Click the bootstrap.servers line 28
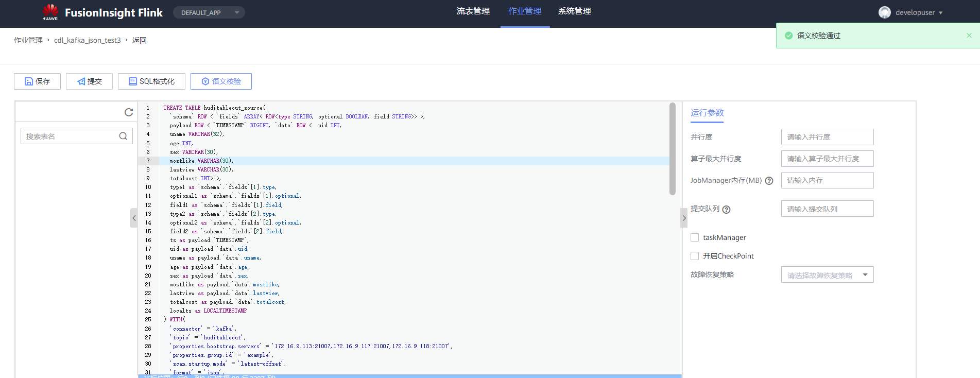The width and height of the screenshot is (980, 378). tap(311, 346)
